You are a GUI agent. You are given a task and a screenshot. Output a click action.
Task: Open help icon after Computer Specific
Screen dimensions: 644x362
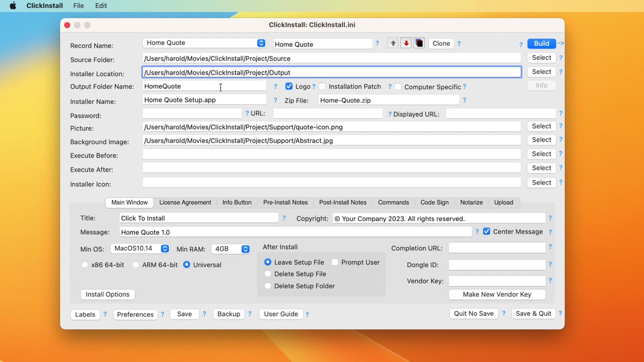(x=464, y=86)
